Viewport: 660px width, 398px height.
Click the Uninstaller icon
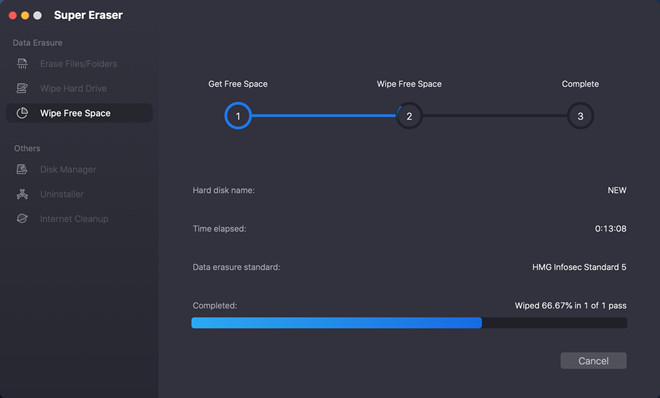[22, 194]
